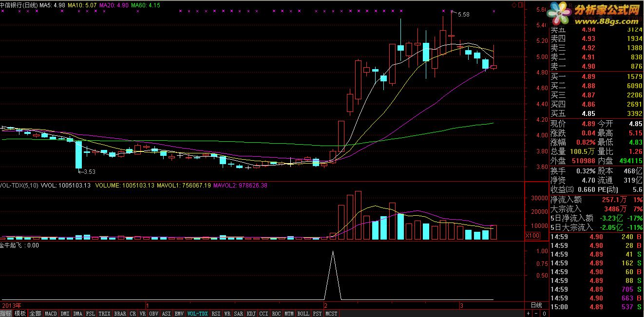Select the KDJ indicator tab
This screenshot has height=317, width=644.
(251, 314)
